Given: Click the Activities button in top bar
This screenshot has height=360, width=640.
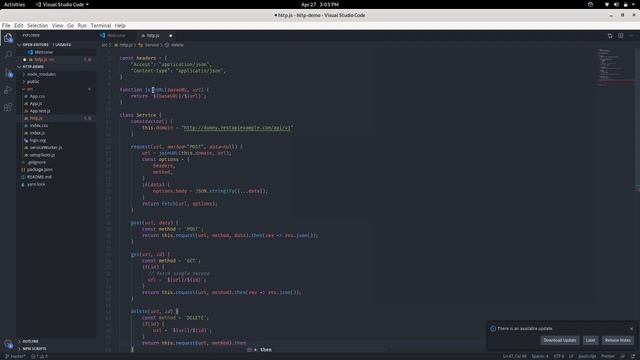Looking at the screenshot, I should (x=14, y=4).
